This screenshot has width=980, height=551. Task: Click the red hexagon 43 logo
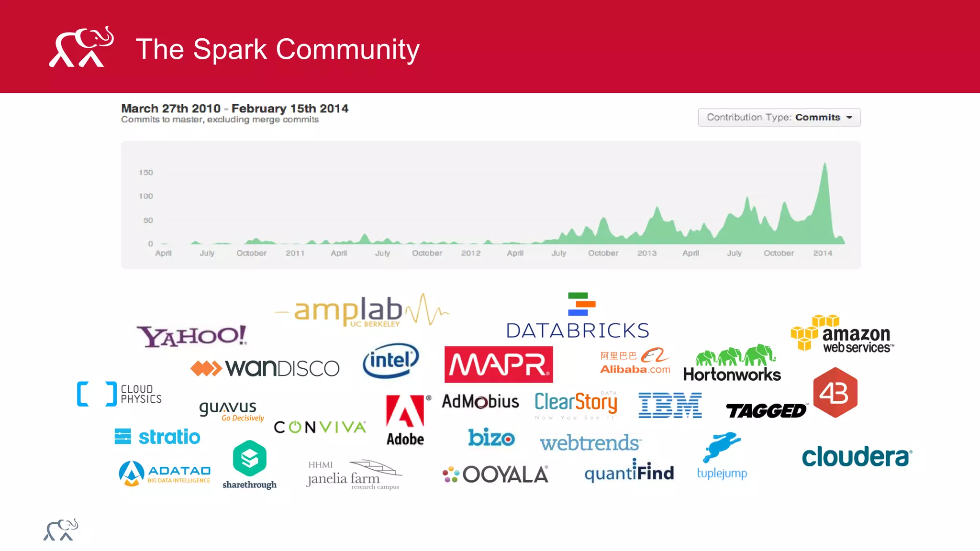835,393
